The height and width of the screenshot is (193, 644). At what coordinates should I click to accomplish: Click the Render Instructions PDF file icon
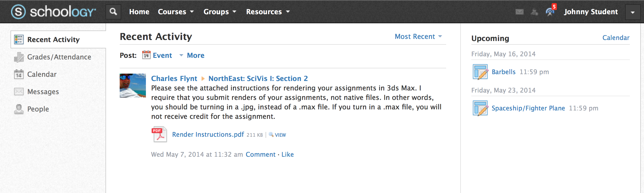[159, 134]
